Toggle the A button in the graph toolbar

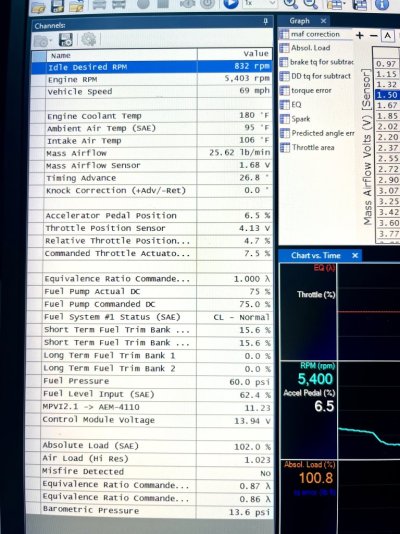(x=387, y=35)
